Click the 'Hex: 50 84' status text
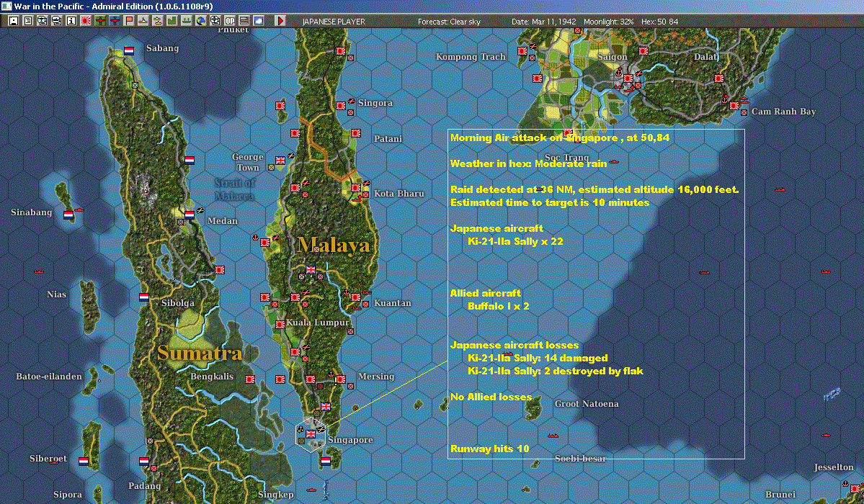This screenshot has height=504, width=864. (660, 22)
